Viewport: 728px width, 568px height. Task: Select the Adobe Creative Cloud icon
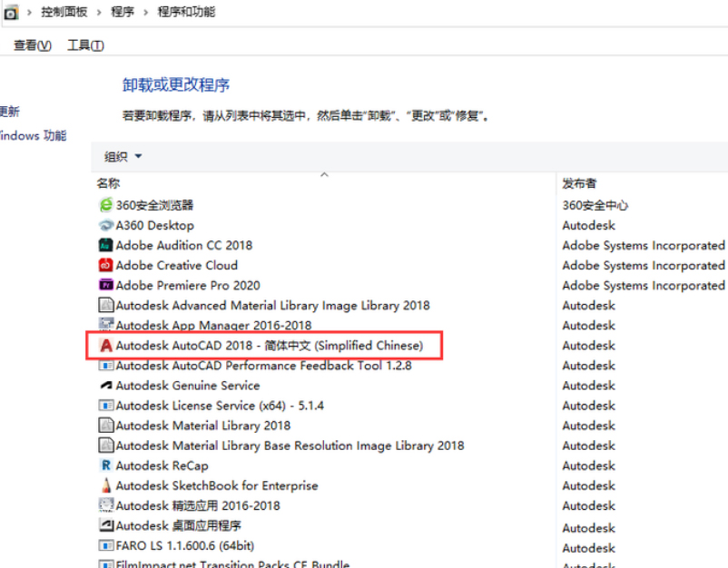coord(106,266)
